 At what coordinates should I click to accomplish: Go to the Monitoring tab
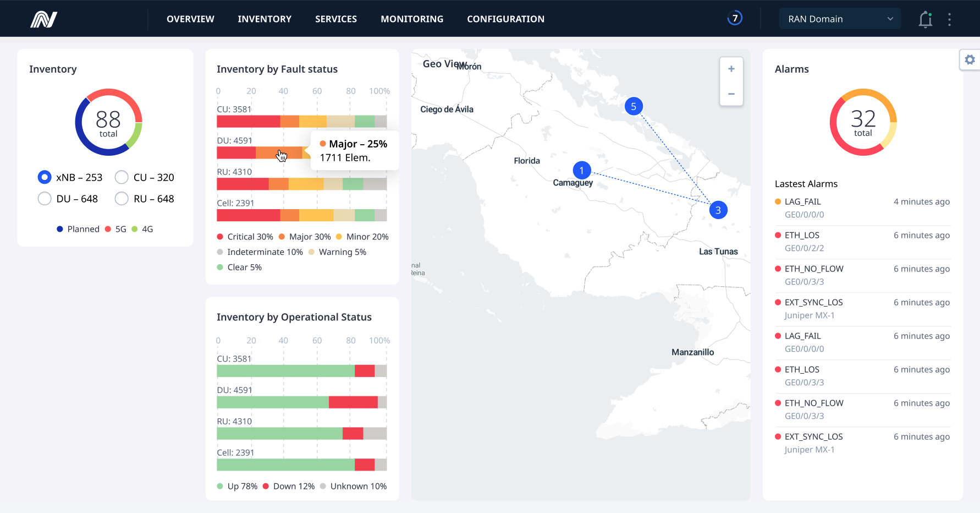tap(412, 19)
